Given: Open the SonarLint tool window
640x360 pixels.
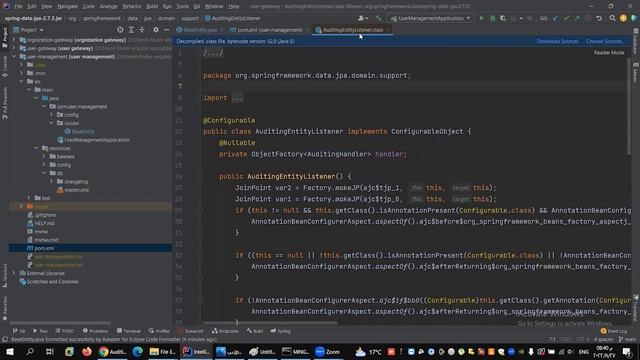Looking at the screenshot, I should coord(191,331).
